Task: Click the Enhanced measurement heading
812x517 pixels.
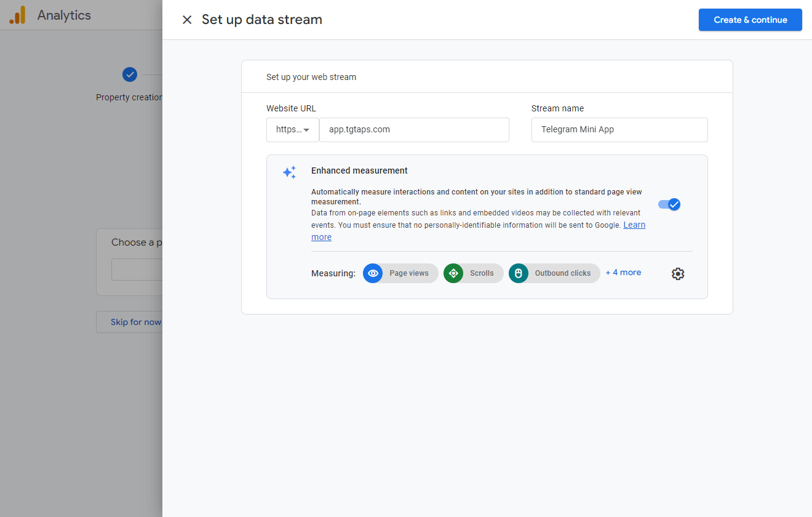Action: coord(359,170)
